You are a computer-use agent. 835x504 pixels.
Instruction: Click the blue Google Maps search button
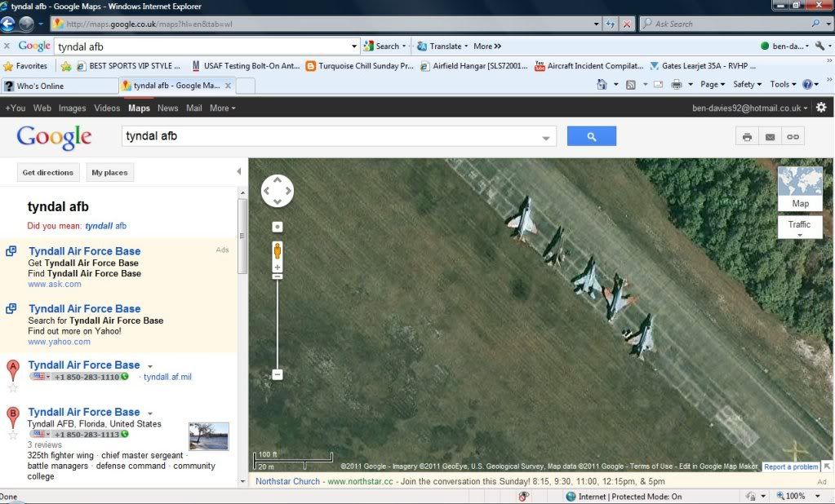592,136
